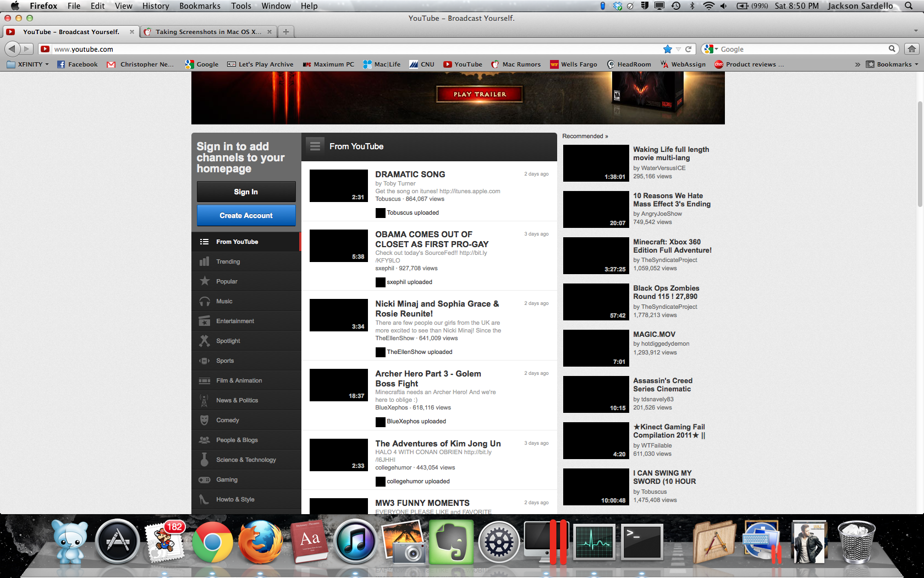
Task: Reload the page with the refresh icon
Action: coord(688,49)
